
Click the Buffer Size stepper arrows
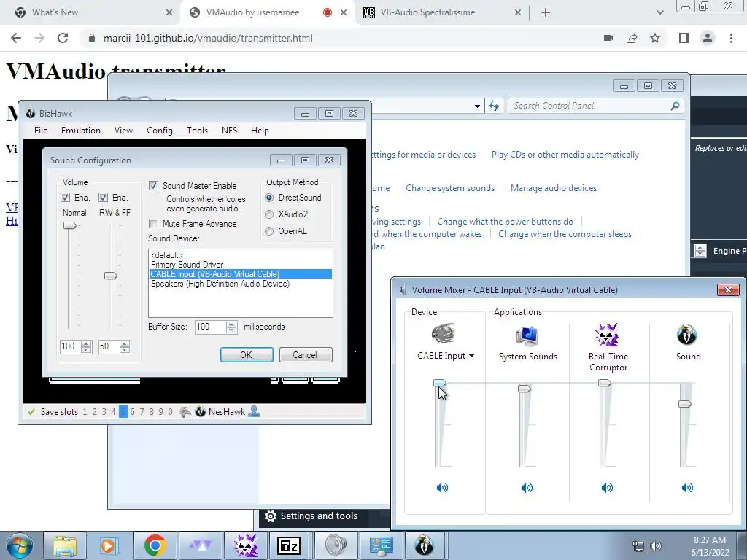(x=231, y=327)
